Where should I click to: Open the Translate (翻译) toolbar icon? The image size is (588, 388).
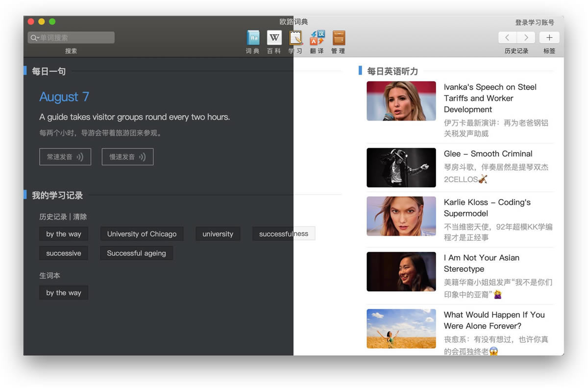[317, 38]
